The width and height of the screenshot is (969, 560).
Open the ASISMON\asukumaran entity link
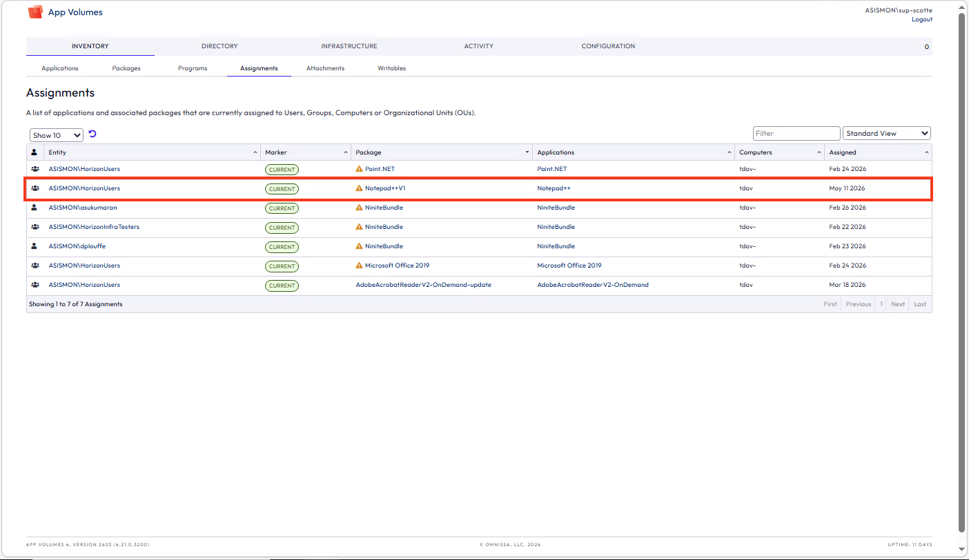(83, 208)
